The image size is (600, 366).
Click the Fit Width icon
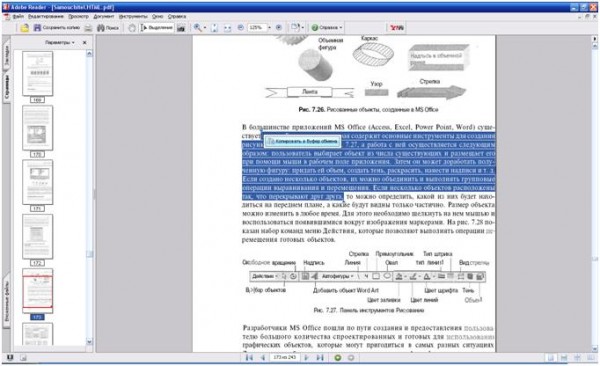pyautogui.click(x=227, y=28)
